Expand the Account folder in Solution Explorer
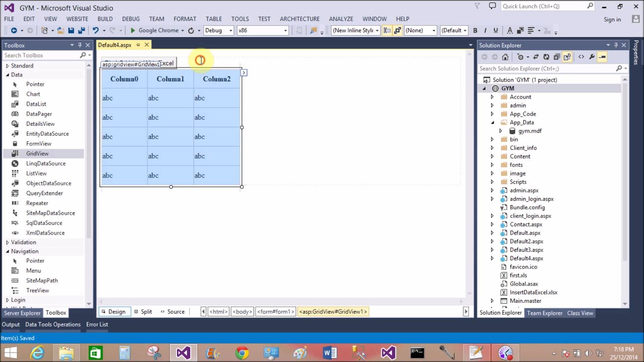The image size is (644, 362). [x=492, y=97]
